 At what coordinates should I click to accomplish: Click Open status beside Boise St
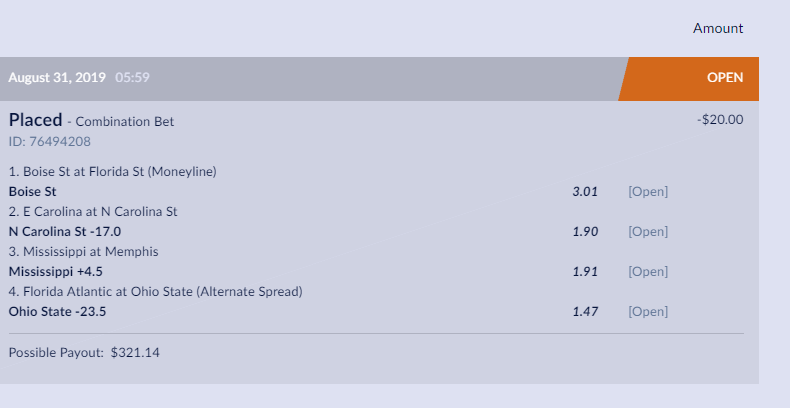[648, 191]
